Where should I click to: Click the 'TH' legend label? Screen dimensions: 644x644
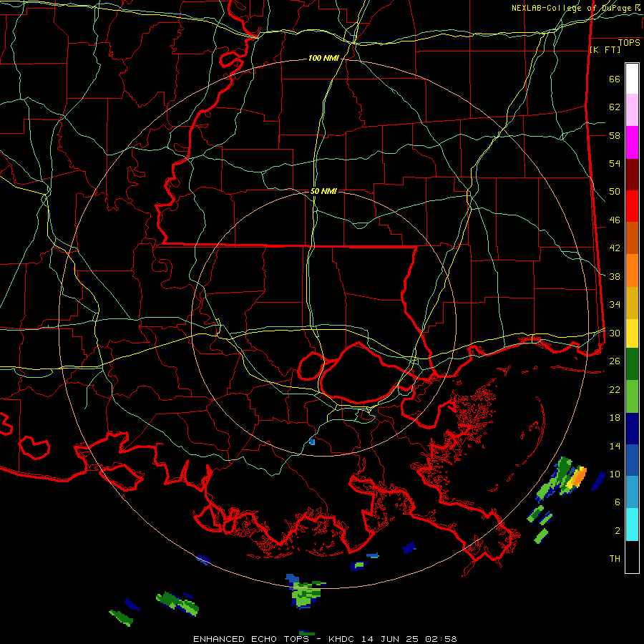tap(615, 559)
